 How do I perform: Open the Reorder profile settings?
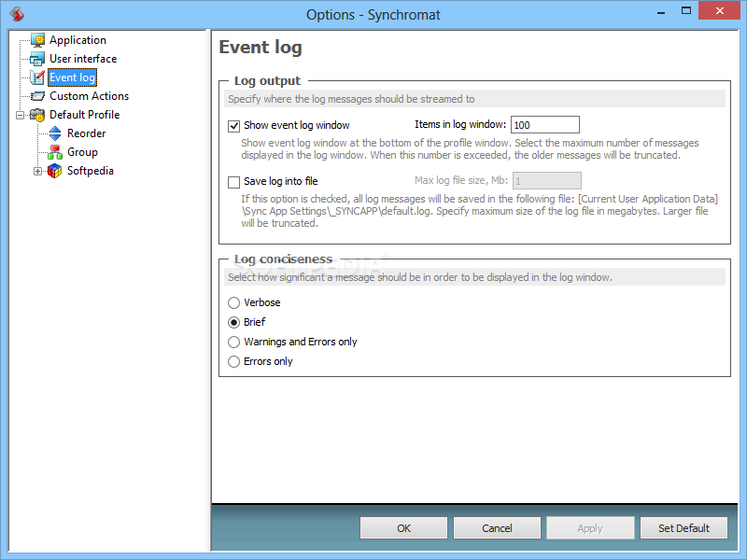[x=86, y=133]
